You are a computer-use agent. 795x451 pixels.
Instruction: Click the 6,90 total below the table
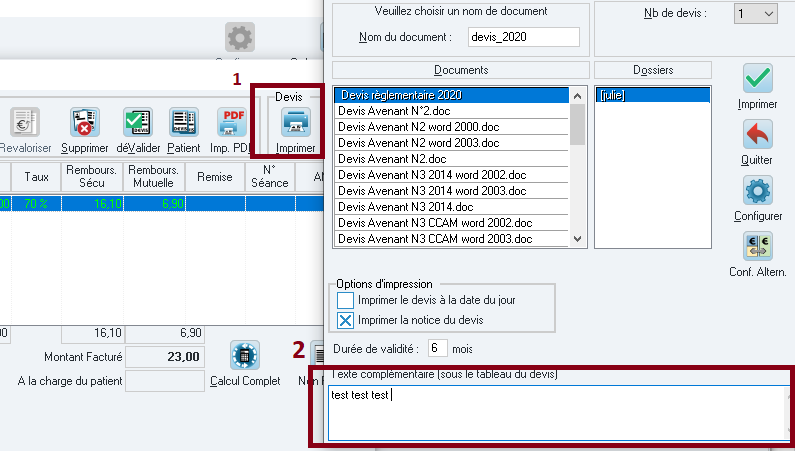[x=165, y=333]
